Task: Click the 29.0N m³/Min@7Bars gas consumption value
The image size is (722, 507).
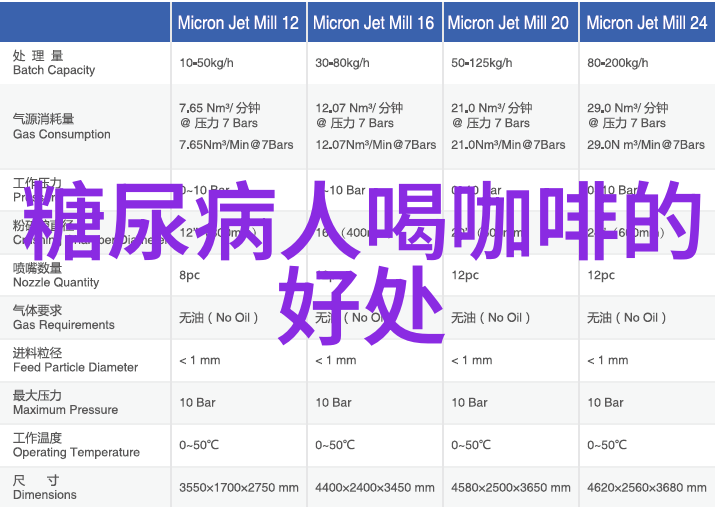Action: point(646,145)
